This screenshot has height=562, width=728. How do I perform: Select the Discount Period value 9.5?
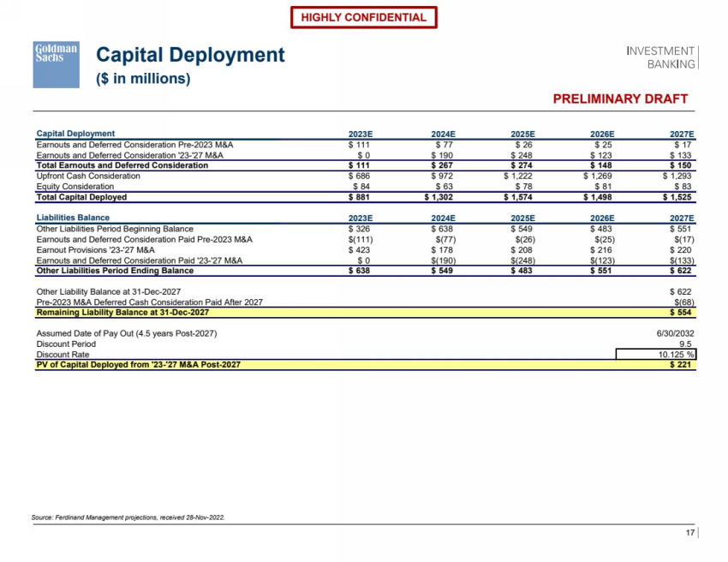(685, 343)
